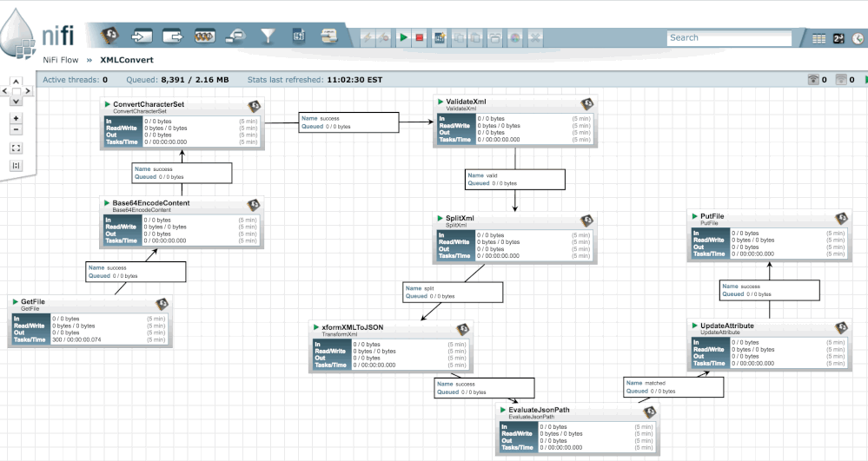This screenshot has height=461, width=868.
Task: Select the ConvertCharacterSet processor
Action: pos(182,123)
